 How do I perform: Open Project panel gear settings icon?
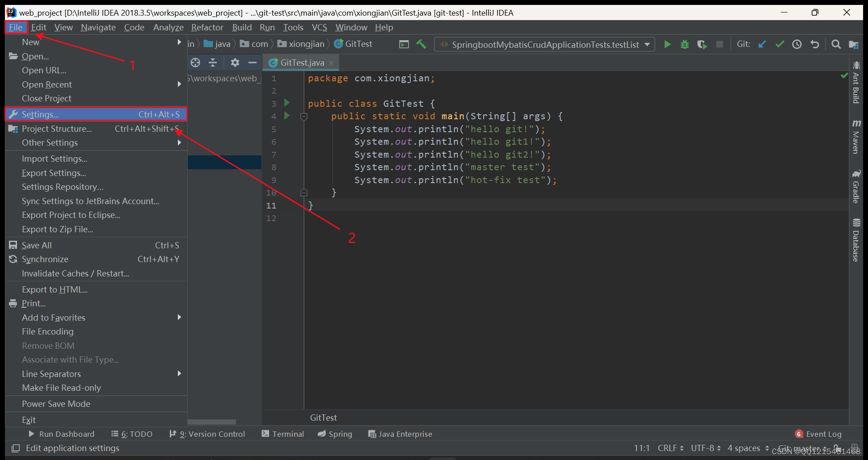coord(235,63)
